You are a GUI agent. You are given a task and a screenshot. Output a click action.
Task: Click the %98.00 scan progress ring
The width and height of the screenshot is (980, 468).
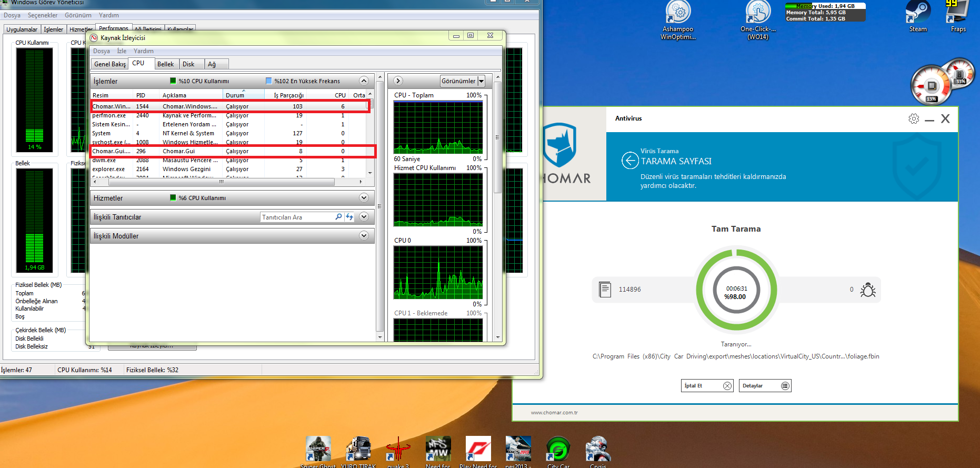(736, 290)
